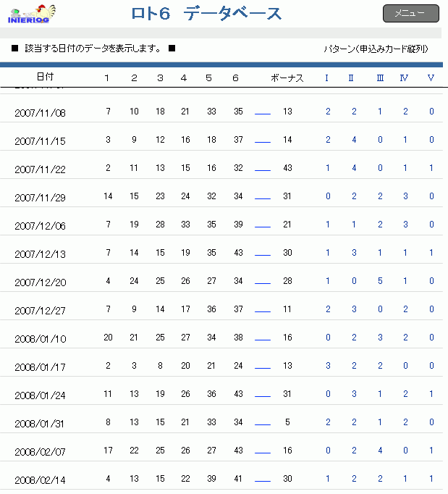This screenshot has width=448, height=494.
Task: Open the メニュー button
Action: [410, 13]
